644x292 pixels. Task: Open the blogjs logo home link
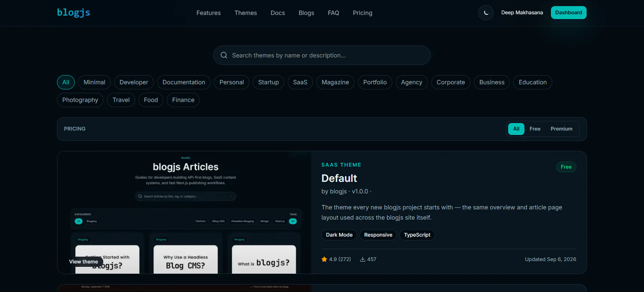[73, 13]
